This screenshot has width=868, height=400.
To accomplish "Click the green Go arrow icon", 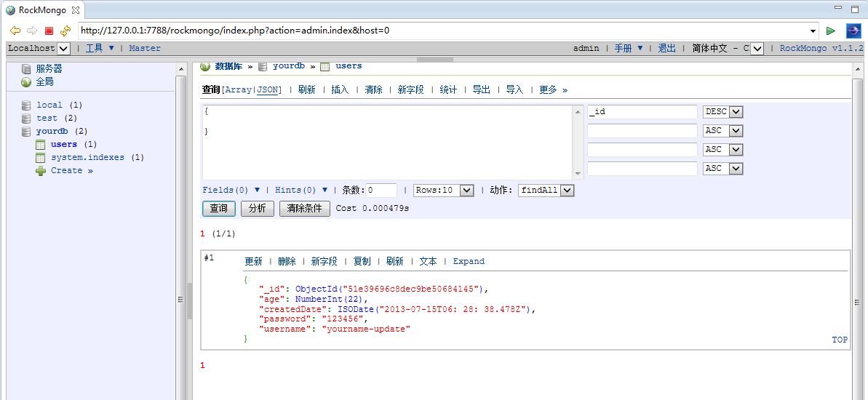I will point(830,31).
